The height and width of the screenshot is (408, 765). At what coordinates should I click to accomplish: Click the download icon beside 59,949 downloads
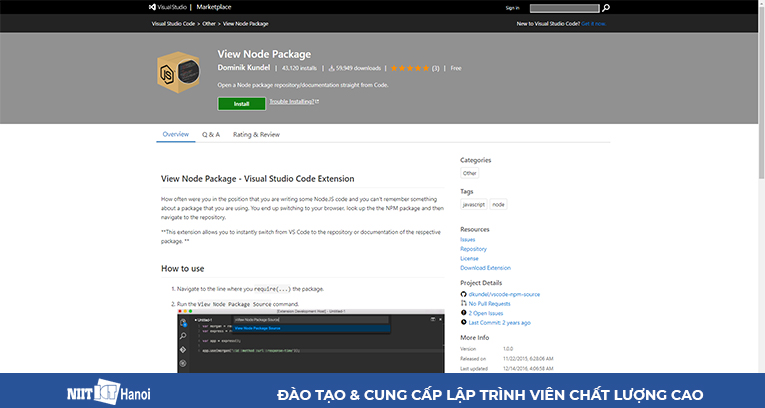click(x=332, y=68)
